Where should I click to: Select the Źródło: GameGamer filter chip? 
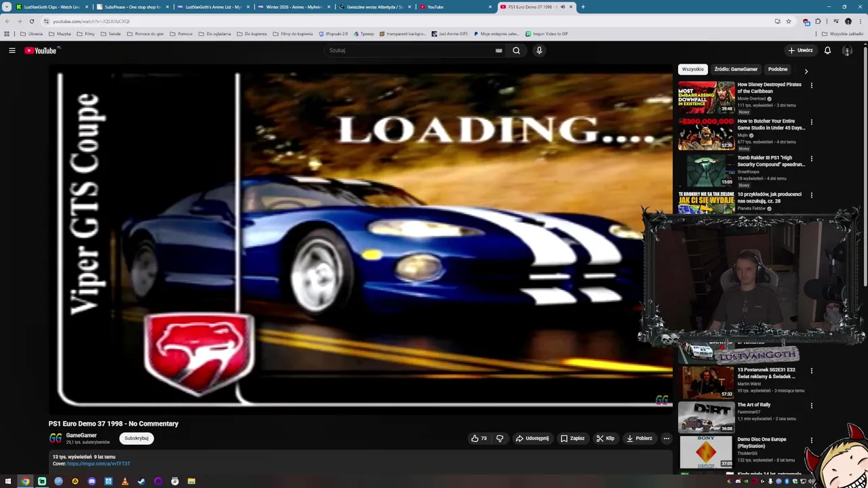click(x=736, y=69)
